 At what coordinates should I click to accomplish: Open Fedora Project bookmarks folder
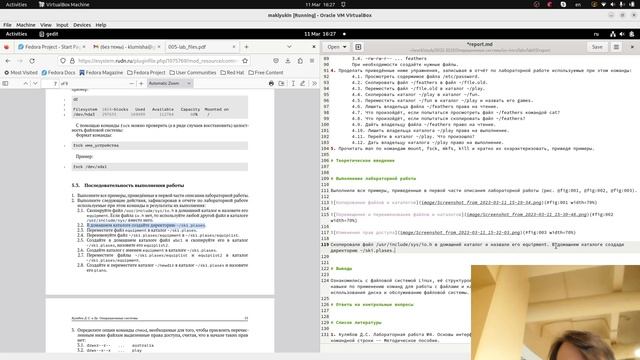coord(146,73)
